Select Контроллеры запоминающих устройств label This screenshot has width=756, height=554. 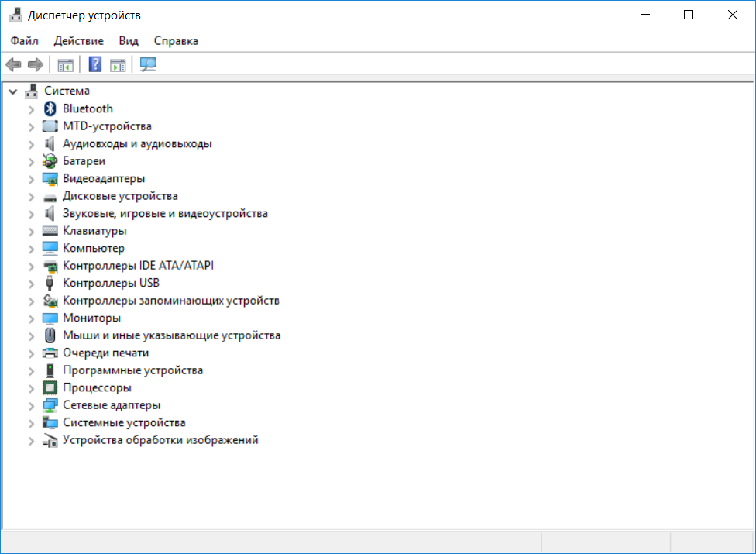(x=171, y=301)
